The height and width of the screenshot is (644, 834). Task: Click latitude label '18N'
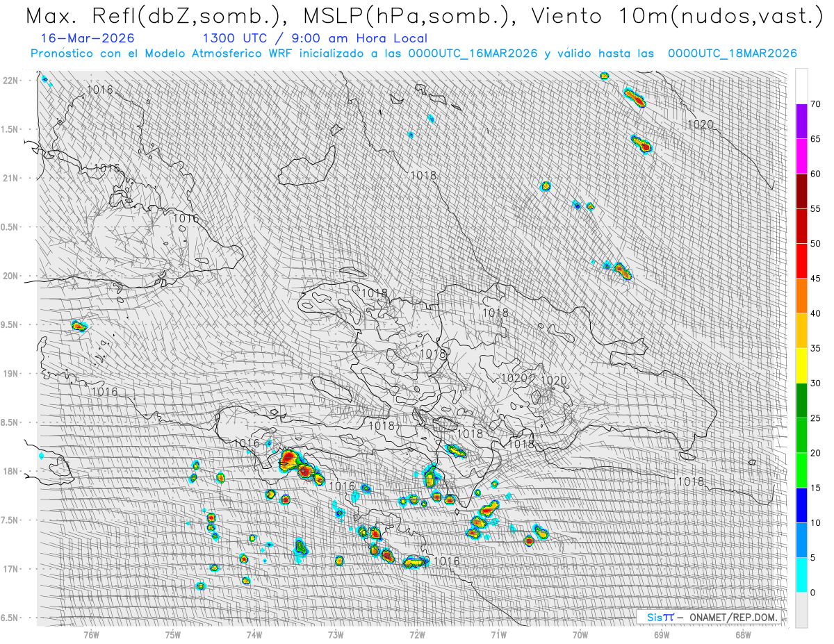click(x=12, y=471)
